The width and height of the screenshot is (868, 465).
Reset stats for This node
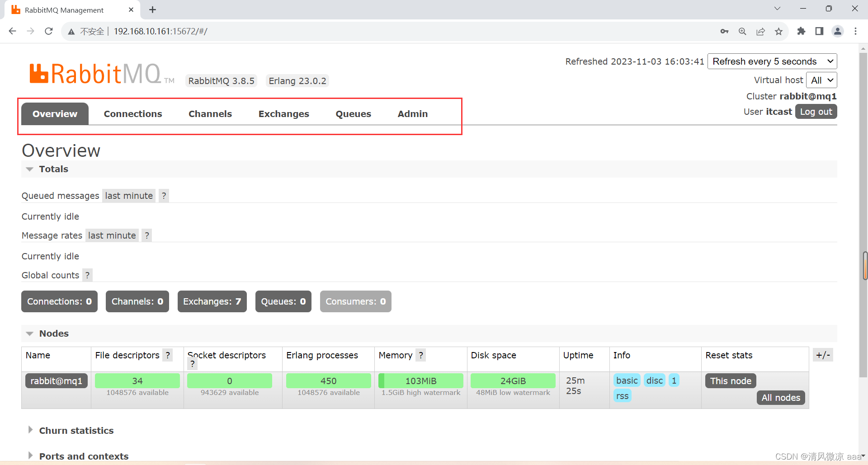click(731, 381)
